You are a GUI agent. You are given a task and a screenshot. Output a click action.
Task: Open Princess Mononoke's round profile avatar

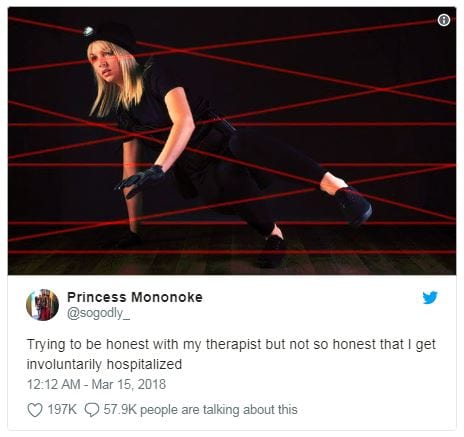click(x=42, y=305)
